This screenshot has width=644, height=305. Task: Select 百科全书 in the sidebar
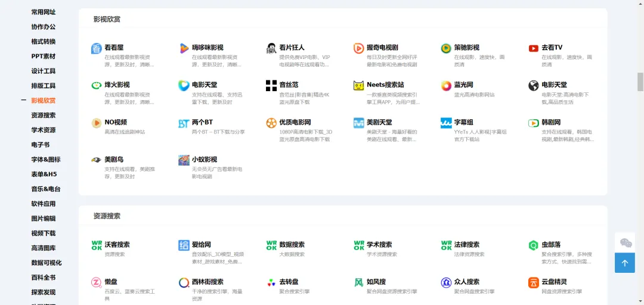coord(44,278)
